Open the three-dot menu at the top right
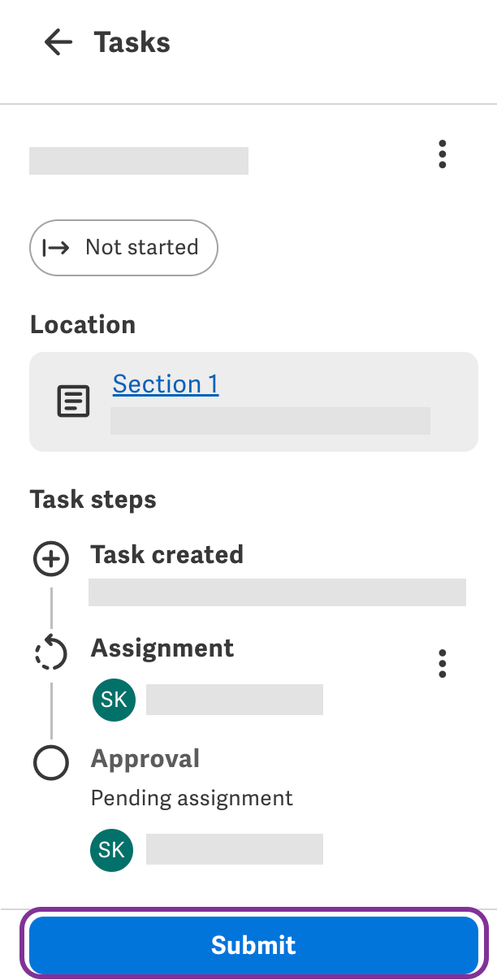The height and width of the screenshot is (980, 497). coord(442,154)
